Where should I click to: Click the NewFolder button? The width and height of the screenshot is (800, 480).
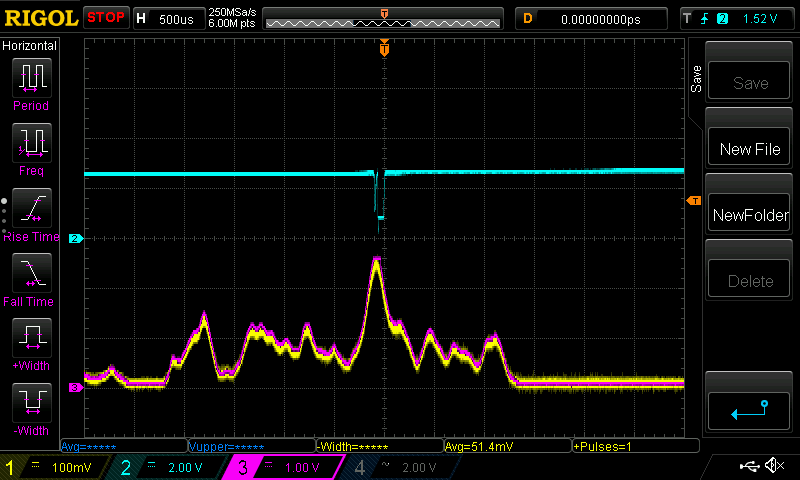coord(748,213)
